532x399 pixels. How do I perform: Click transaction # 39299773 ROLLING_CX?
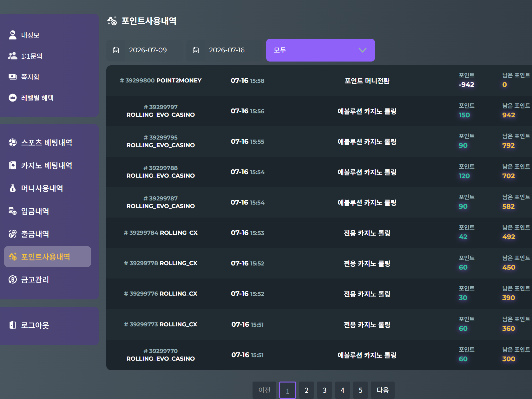[161, 324]
